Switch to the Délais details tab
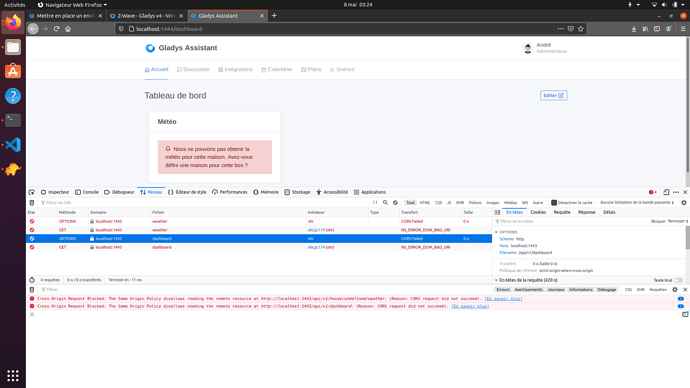Screen dimensions: 690x388 (609, 212)
